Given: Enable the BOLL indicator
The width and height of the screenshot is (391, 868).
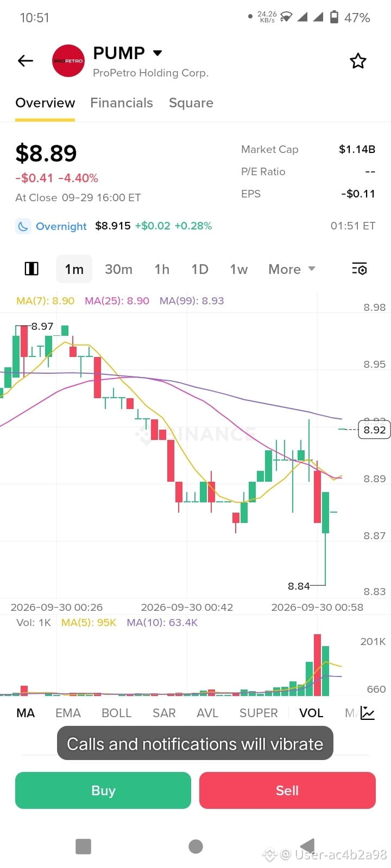Looking at the screenshot, I should (x=116, y=713).
